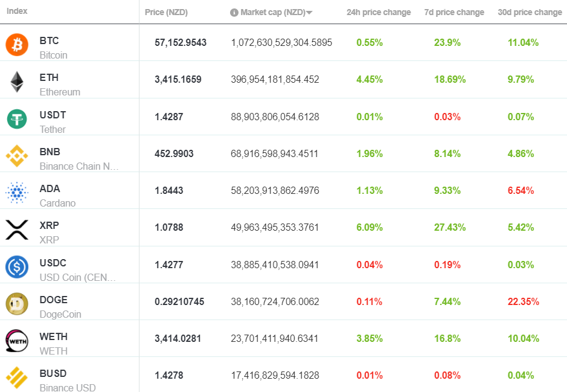Select the Binance USD name label
The height and width of the screenshot is (392, 567).
coord(68,387)
